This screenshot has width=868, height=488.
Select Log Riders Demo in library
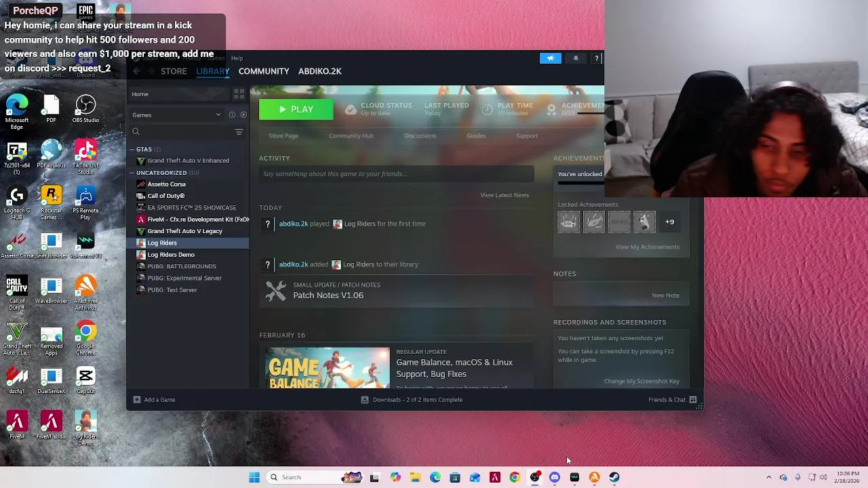pyautogui.click(x=171, y=255)
